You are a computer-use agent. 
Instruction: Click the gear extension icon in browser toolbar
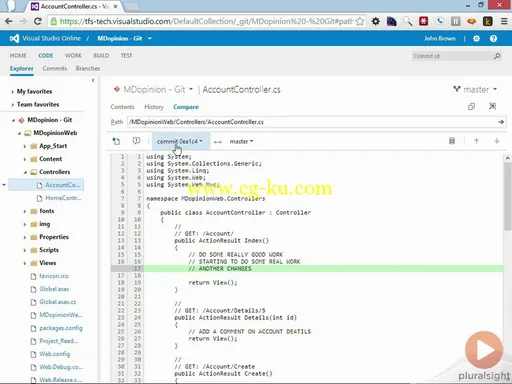(376, 21)
